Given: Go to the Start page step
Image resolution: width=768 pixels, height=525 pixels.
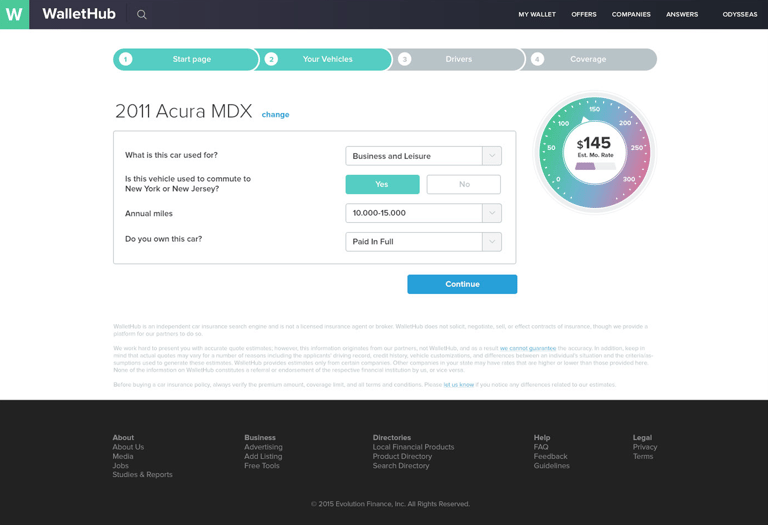Looking at the screenshot, I should pyautogui.click(x=185, y=59).
